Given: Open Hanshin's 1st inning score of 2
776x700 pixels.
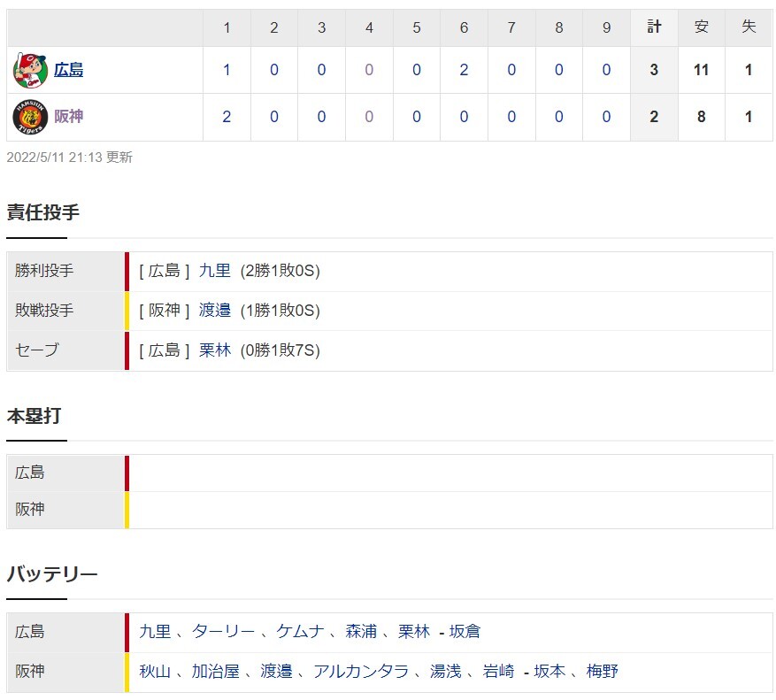Looking at the screenshot, I should click(227, 117).
